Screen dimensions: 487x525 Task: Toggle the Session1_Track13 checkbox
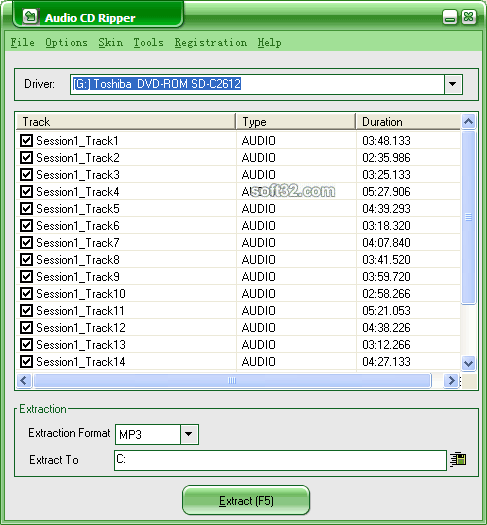point(26,345)
